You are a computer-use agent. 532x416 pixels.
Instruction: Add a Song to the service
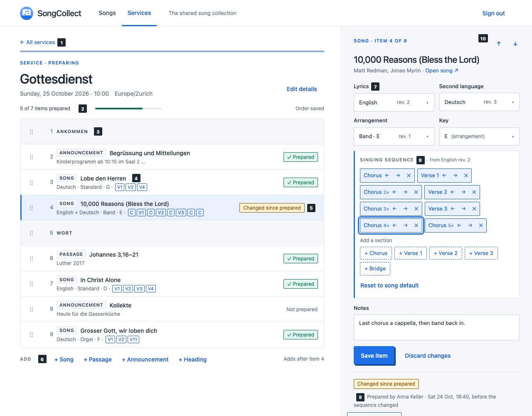(64, 359)
